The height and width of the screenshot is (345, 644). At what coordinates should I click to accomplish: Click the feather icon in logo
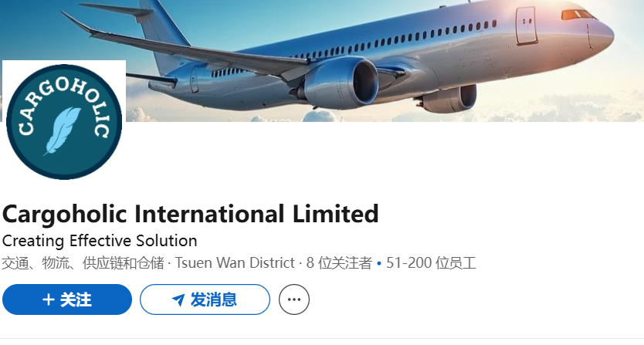63,131
